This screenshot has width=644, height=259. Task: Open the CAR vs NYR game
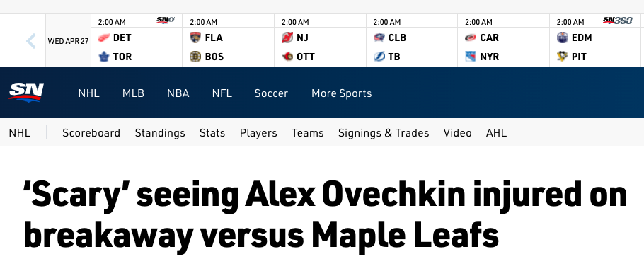pyautogui.click(x=503, y=40)
